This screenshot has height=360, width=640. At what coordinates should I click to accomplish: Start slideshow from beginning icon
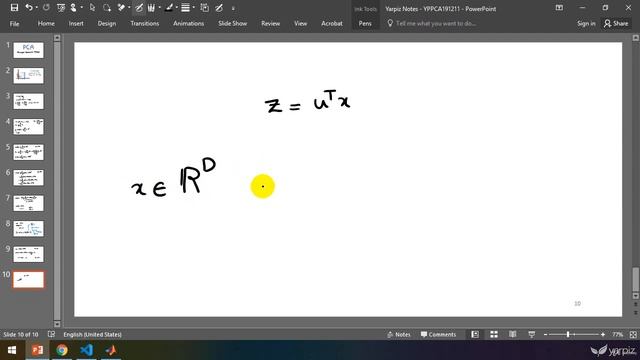tap(61, 8)
